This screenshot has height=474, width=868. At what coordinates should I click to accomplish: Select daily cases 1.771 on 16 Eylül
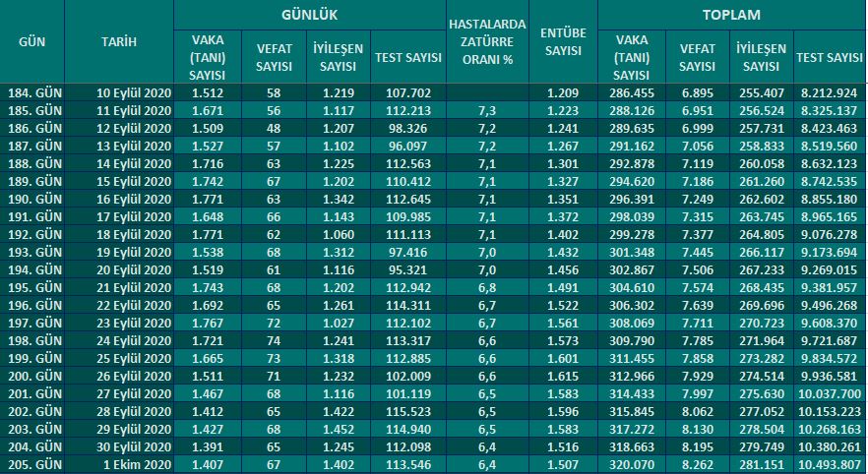pos(208,199)
